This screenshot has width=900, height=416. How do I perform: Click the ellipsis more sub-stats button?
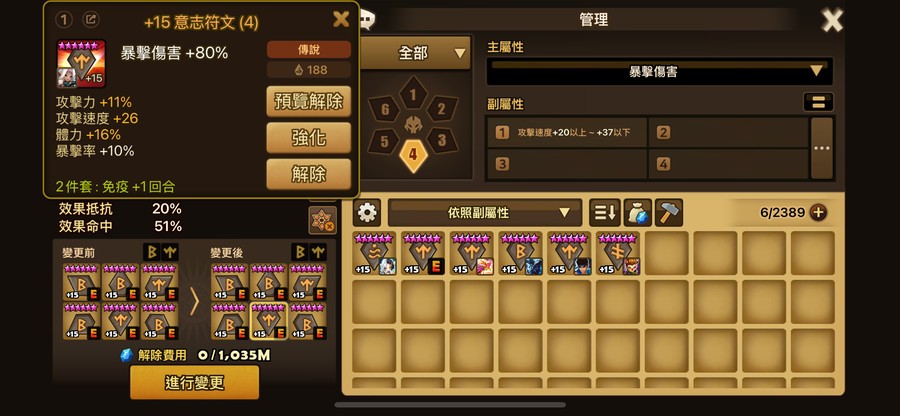pos(821,148)
